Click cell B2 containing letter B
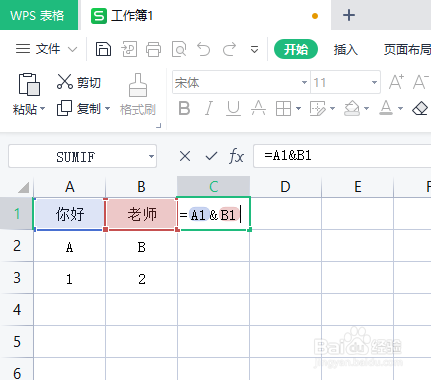Image resolution: width=431 pixels, height=380 pixels. [x=141, y=246]
